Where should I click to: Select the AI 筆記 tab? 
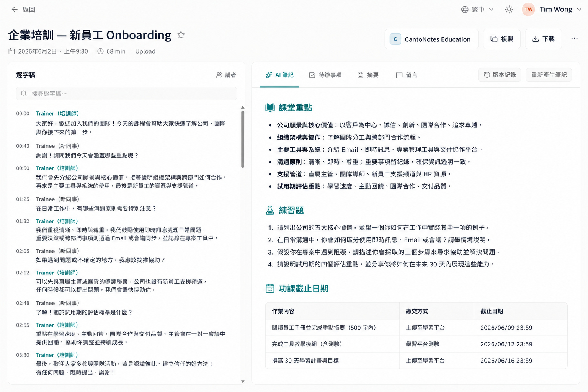[279, 75]
